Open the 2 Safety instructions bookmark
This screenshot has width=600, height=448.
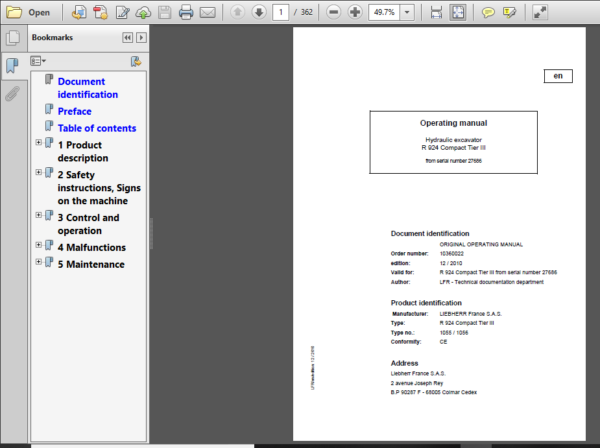[x=99, y=188]
